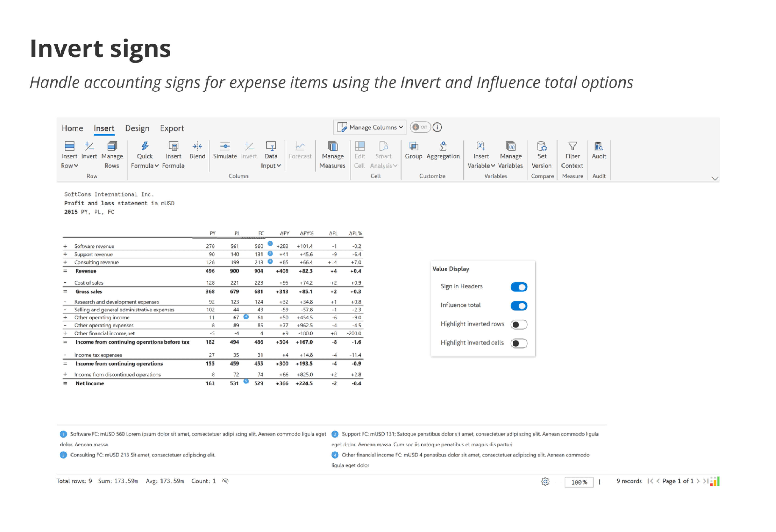Select Gross sales row label
The height and width of the screenshot is (532, 776).
click(x=89, y=292)
